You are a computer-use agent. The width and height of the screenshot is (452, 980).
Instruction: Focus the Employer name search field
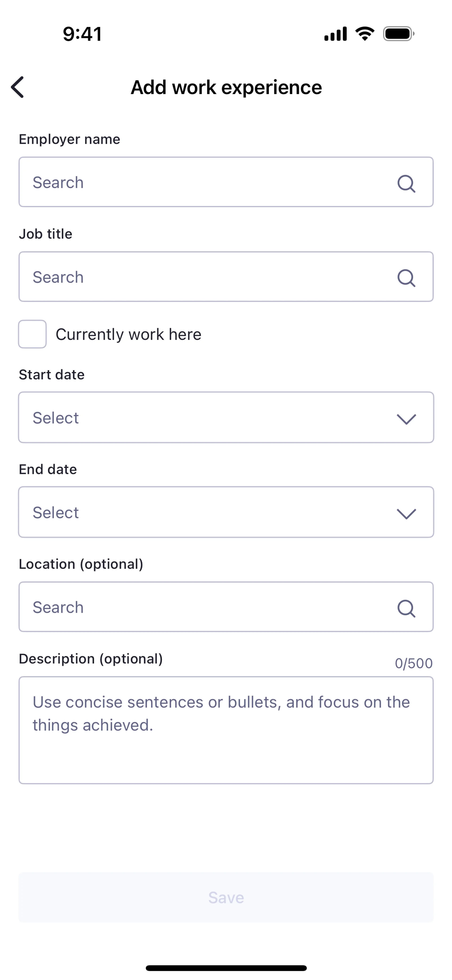(206, 182)
